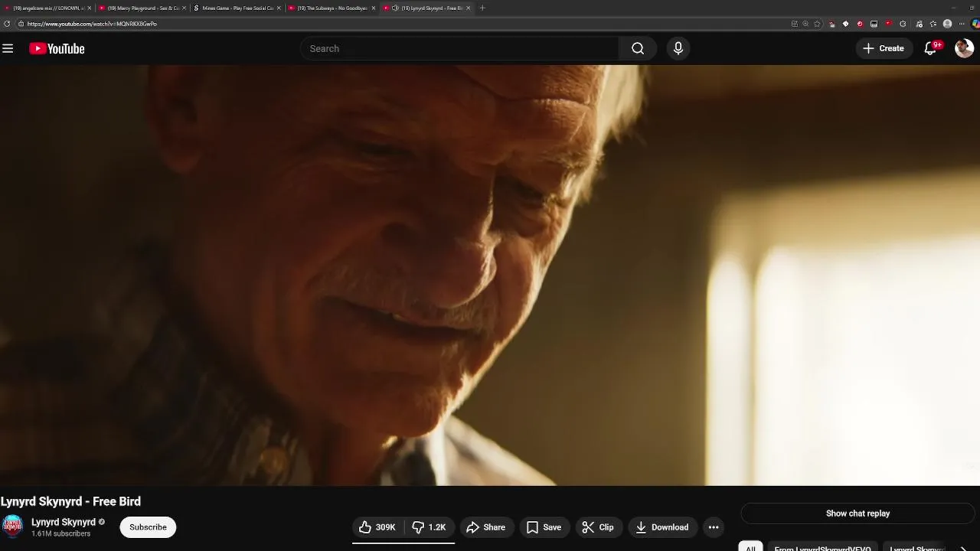This screenshot has width=980, height=551.
Task: Start voice search with microphone icon
Action: click(x=678, y=48)
